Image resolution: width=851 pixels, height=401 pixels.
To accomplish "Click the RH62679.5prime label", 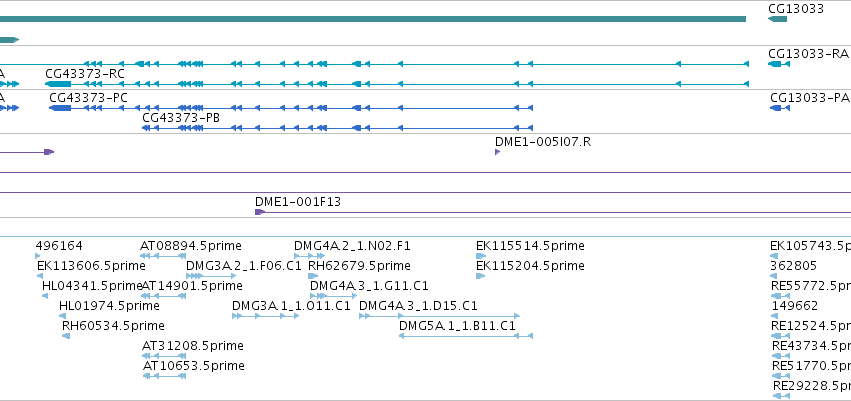I will pos(359,265).
